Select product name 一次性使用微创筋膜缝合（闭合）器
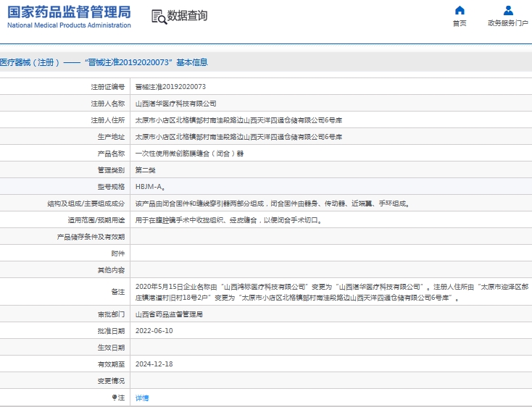Screen dimensions: 532x407 tap(189, 154)
